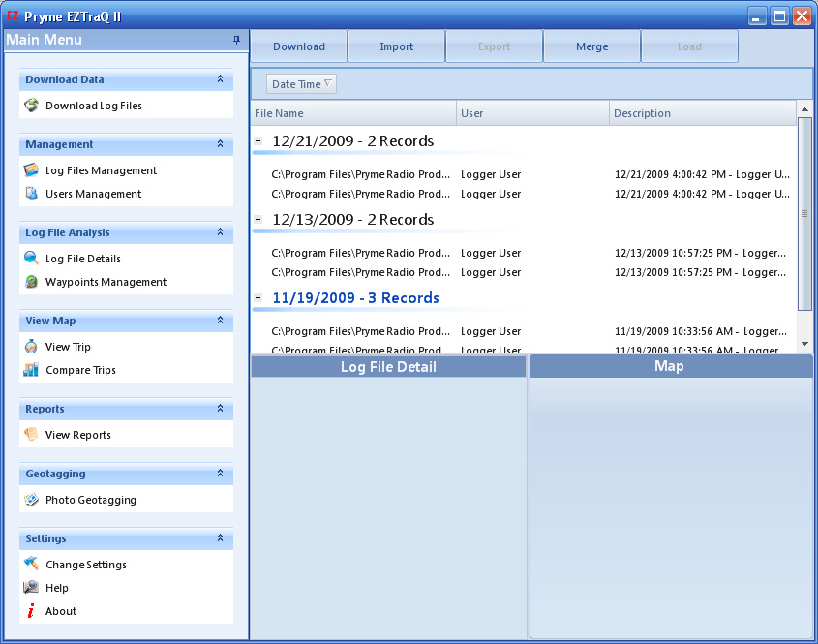Click the Map panel header
Viewport: 818px width, 644px height.
coord(670,366)
